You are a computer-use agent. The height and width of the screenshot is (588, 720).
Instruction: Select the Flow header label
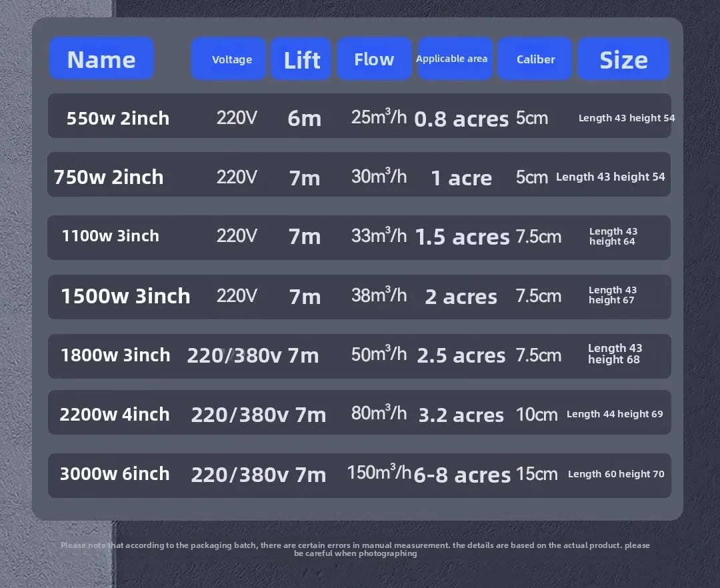click(x=374, y=59)
